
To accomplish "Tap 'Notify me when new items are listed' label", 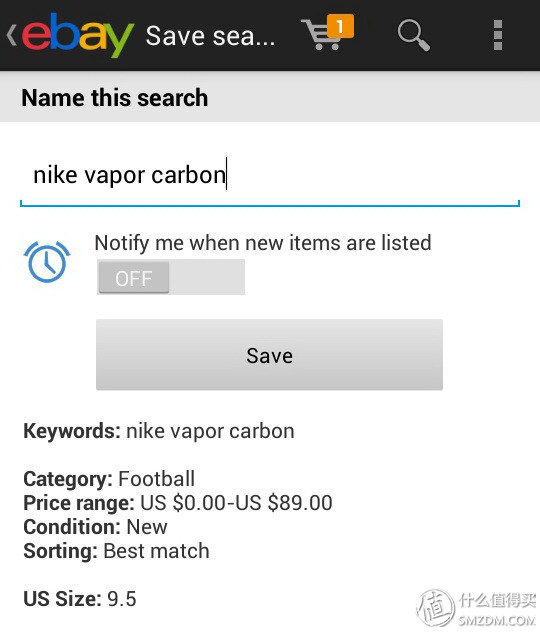I will [x=263, y=243].
